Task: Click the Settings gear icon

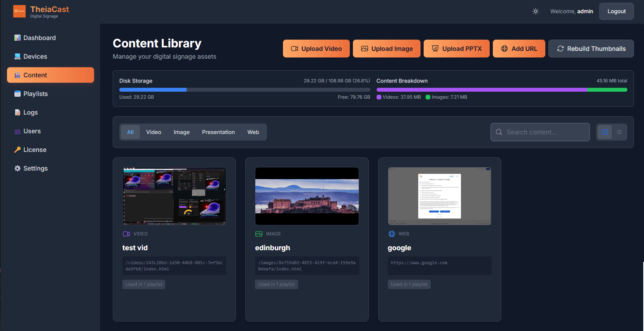Action: click(x=17, y=168)
